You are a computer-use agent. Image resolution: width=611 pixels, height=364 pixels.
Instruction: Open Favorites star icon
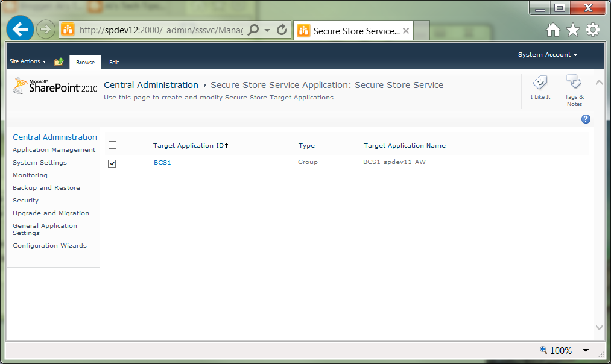pos(573,30)
